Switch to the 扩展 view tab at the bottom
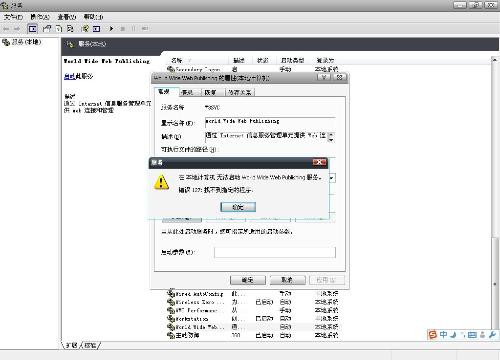The width and height of the screenshot is (500, 360). pyautogui.click(x=71, y=345)
